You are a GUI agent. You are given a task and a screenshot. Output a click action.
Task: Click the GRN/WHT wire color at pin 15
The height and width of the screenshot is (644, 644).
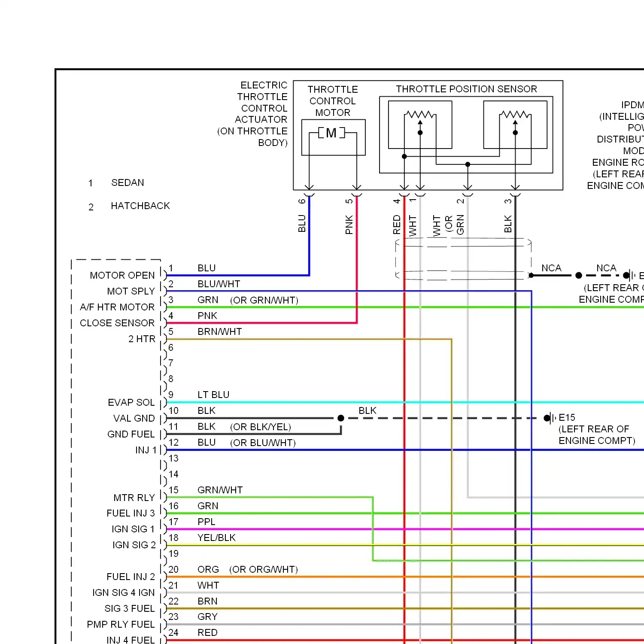pos(220,490)
